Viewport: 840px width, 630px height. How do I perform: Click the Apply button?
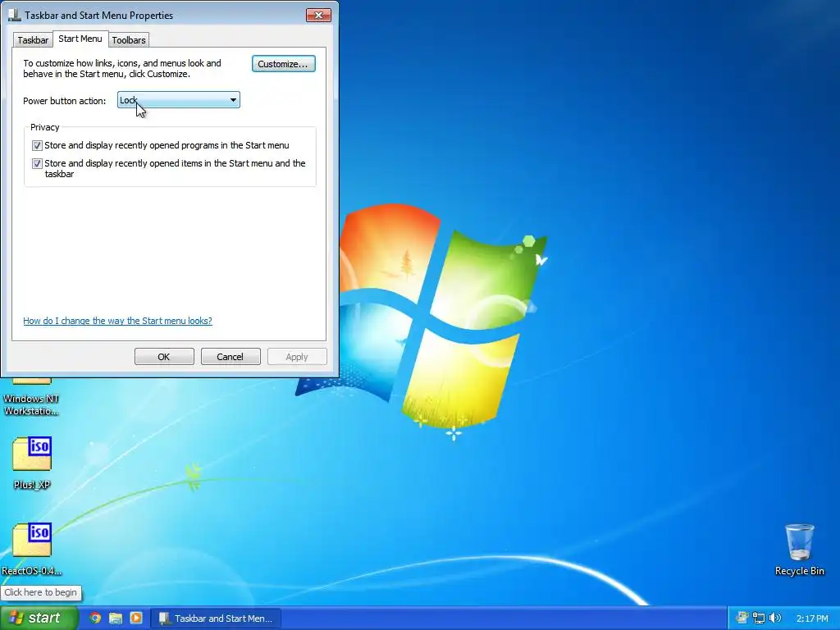pyautogui.click(x=297, y=357)
